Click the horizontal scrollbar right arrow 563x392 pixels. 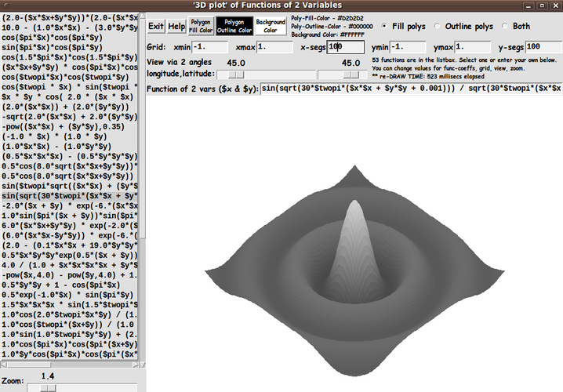(x=136, y=365)
